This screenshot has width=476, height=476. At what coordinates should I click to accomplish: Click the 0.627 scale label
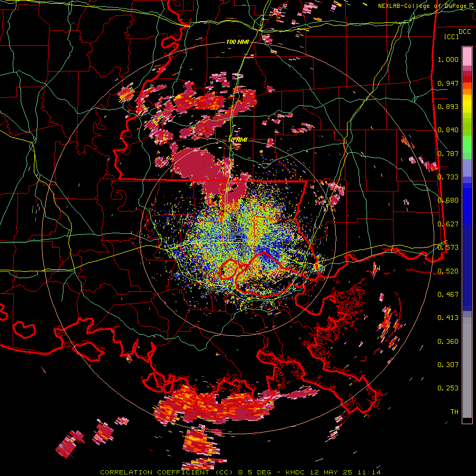[448, 224]
